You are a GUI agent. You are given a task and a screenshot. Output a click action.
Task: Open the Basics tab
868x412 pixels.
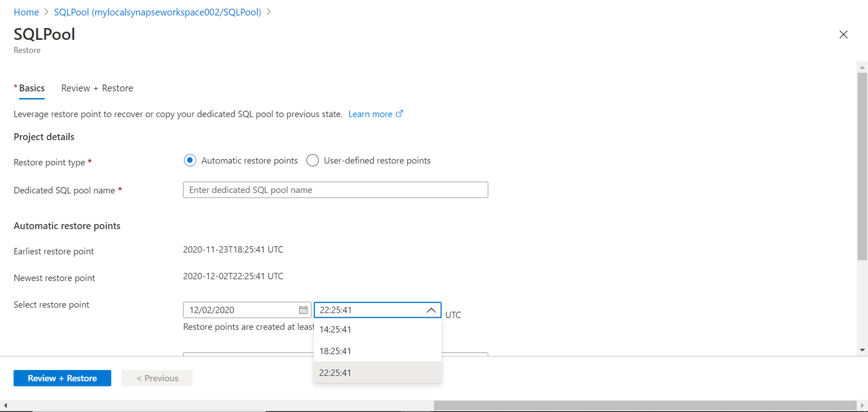tap(32, 88)
